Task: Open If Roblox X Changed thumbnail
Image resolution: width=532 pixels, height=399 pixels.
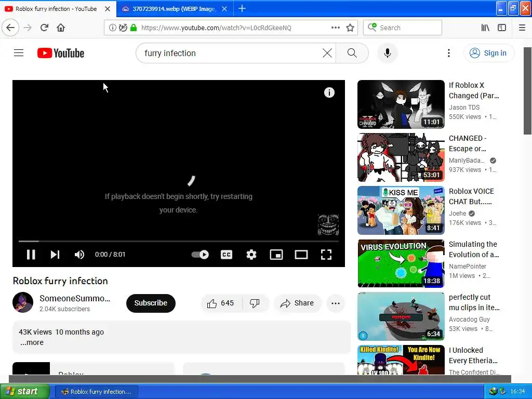Action: (x=401, y=104)
